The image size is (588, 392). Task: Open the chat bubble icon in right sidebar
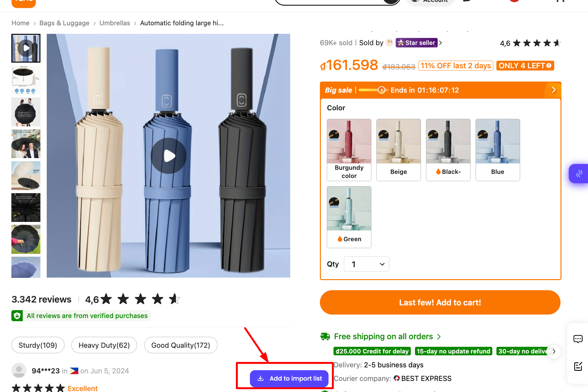(578, 339)
